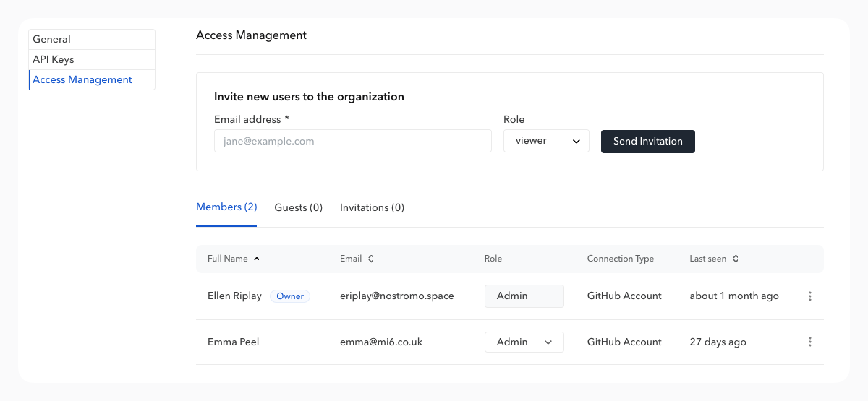Open the three-dot menu for Emma Peel
Screen dimensions: 868x401
pyautogui.click(x=810, y=342)
